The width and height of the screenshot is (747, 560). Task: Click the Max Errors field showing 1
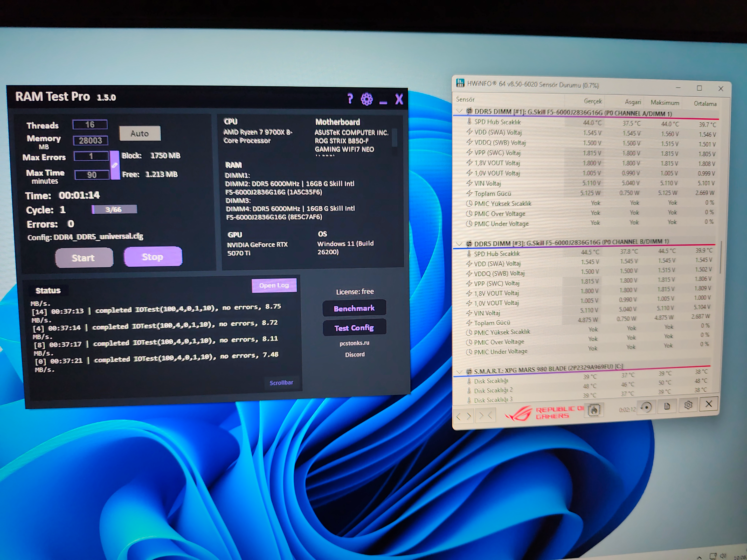pos(91,156)
